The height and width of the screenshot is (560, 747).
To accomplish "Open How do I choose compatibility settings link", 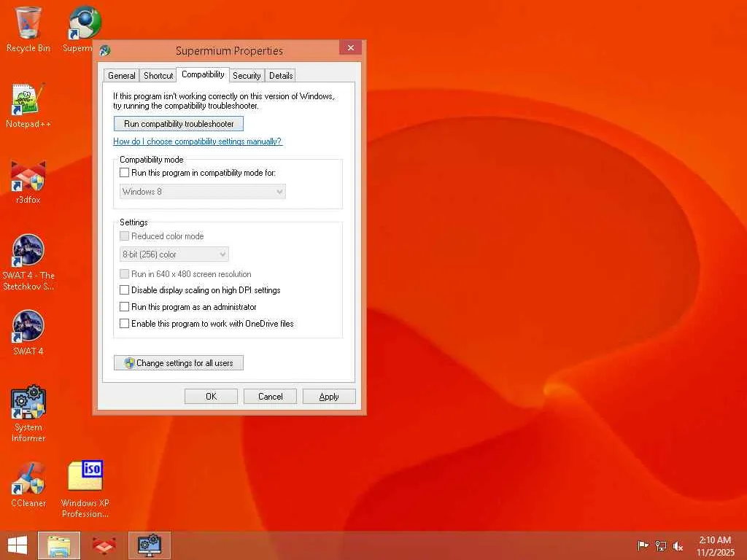I will tap(198, 141).
